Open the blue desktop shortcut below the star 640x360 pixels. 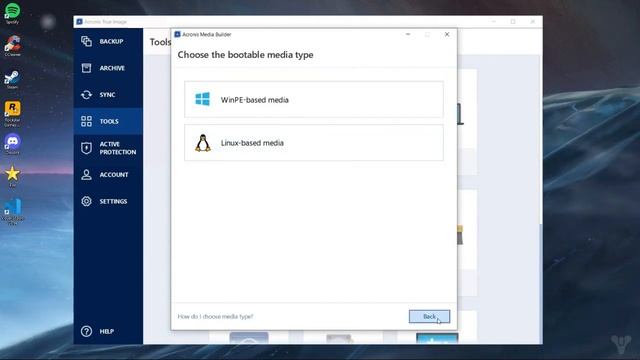(13, 211)
